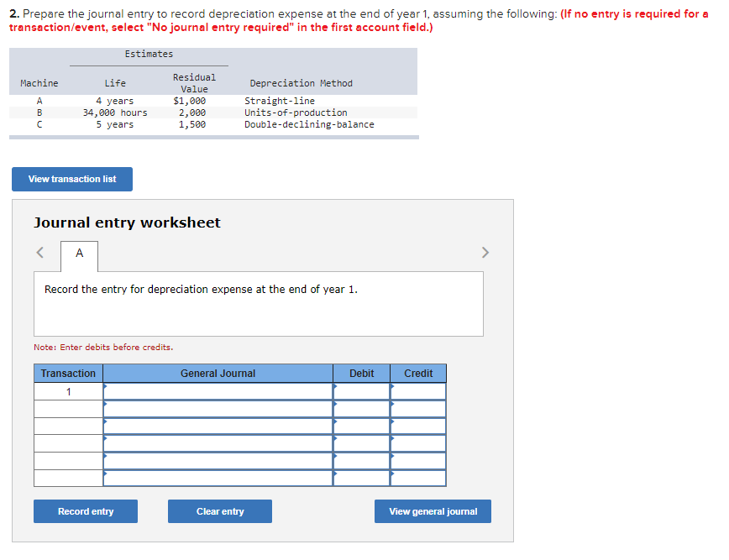
Task: Click the third row Credit cell
Action: coord(418,427)
